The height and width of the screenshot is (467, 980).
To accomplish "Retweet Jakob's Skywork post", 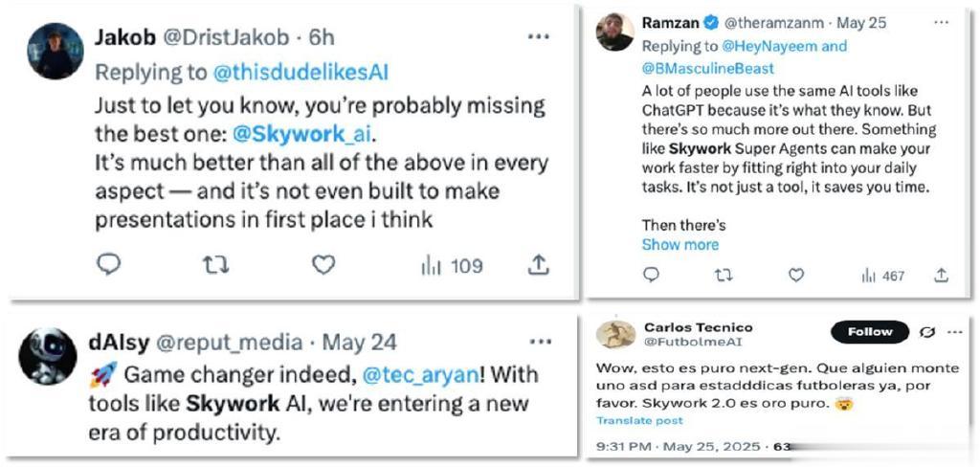I will coord(216,265).
